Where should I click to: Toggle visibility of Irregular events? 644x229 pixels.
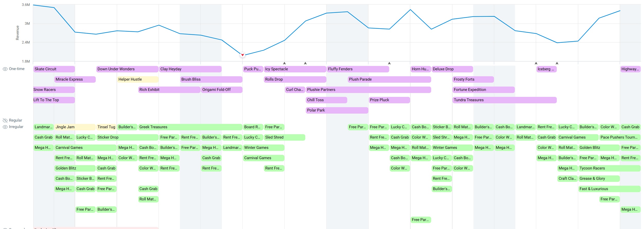point(5,127)
